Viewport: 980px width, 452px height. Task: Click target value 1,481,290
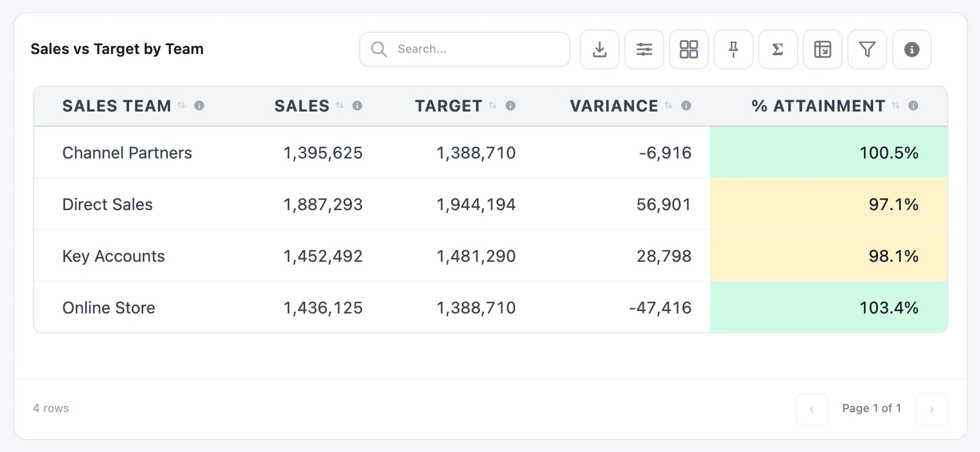(x=476, y=256)
